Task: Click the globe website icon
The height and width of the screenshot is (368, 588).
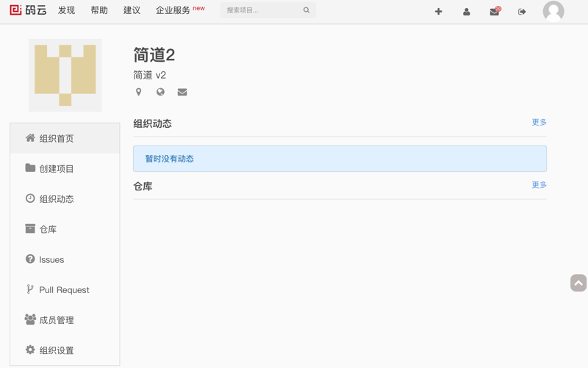Action: pos(160,92)
